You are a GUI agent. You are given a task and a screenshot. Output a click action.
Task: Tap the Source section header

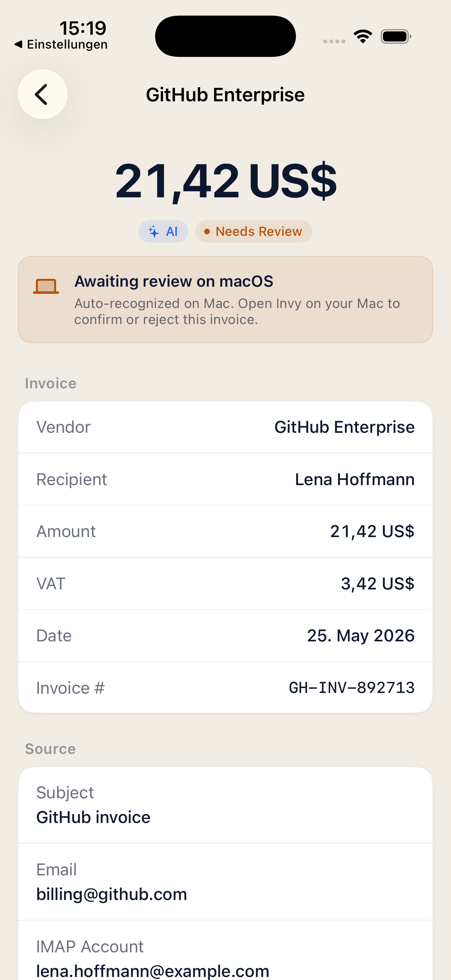click(50, 749)
